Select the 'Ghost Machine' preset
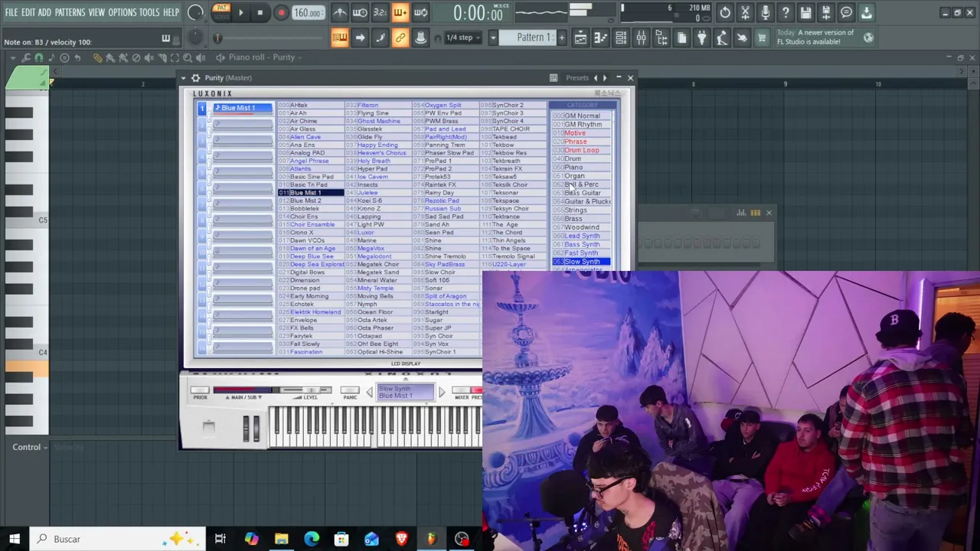 tap(378, 121)
